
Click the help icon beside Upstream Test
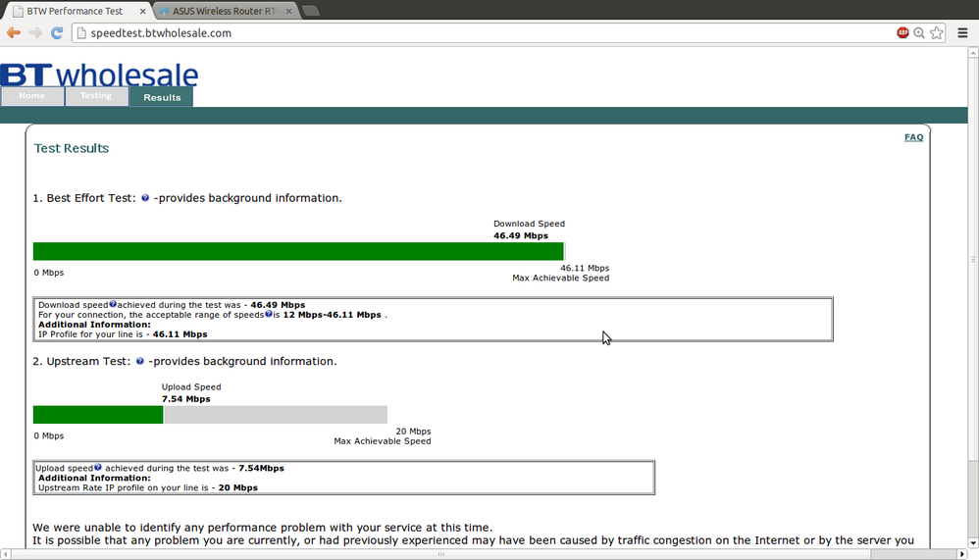coord(140,361)
